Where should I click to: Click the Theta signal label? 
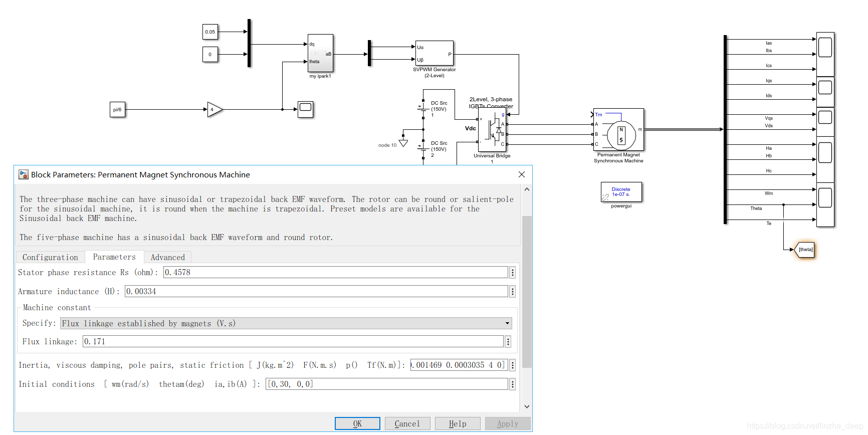point(756,208)
